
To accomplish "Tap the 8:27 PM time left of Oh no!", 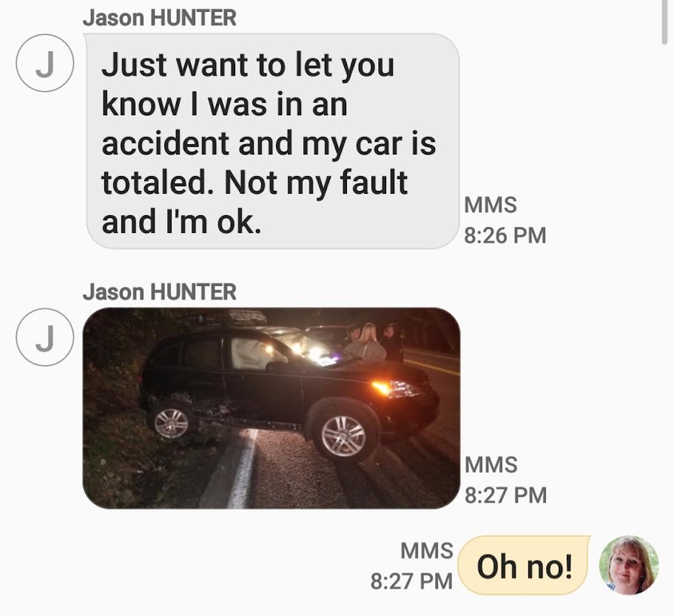I will (x=412, y=581).
